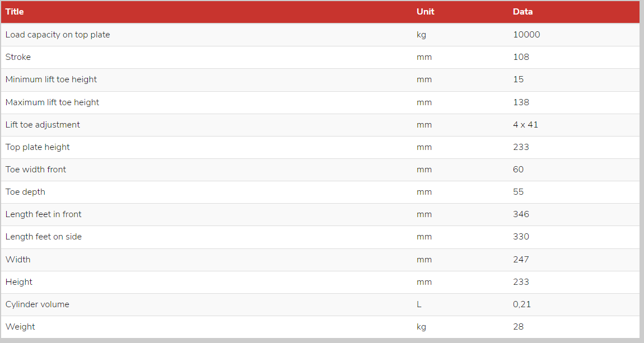Viewport: 644px width, 343px height.
Task: Select the Toe depth value 55
Action: point(518,191)
